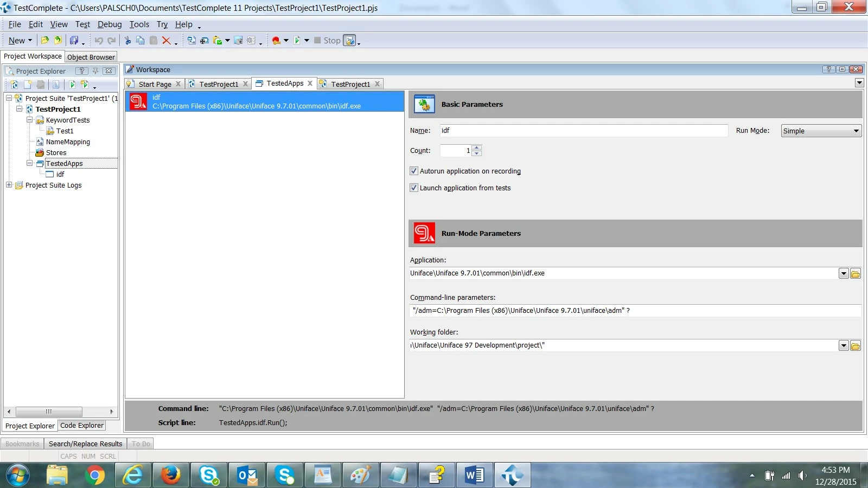This screenshot has height=488, width=868.
Task: Click the Save All disks icon
Action: pyautogui.click(x=74, y=40)
